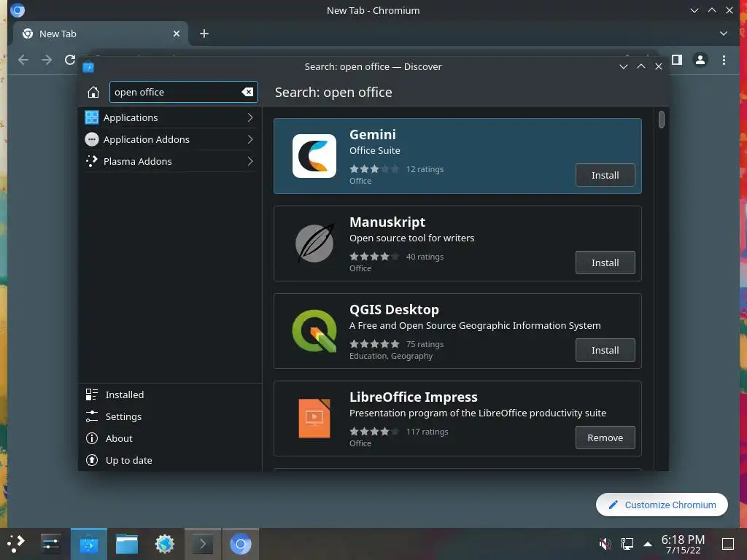Install Gemini office suite

click(605, 175)
